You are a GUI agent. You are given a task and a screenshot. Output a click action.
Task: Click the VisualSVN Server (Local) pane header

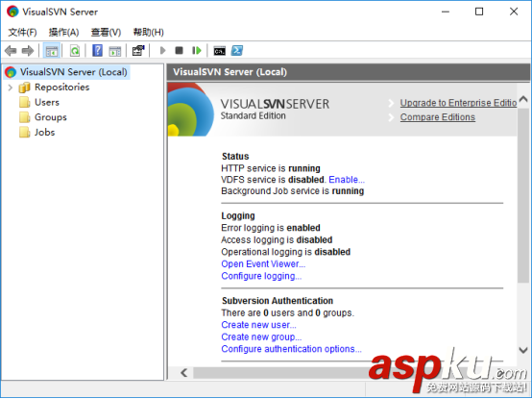tap(349, 72)
